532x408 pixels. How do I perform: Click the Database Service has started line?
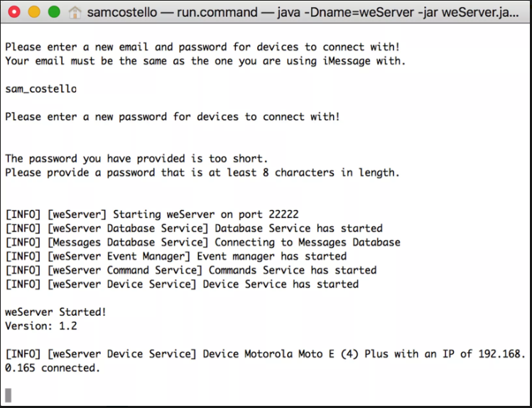tap(194, 228)
